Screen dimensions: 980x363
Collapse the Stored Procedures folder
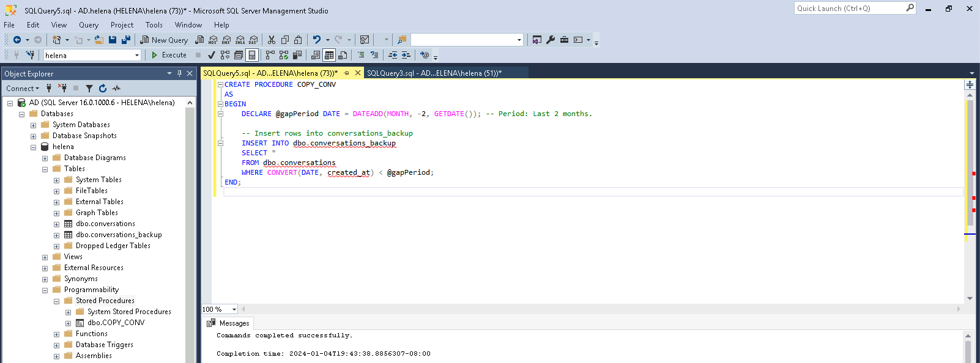(56, 301)
